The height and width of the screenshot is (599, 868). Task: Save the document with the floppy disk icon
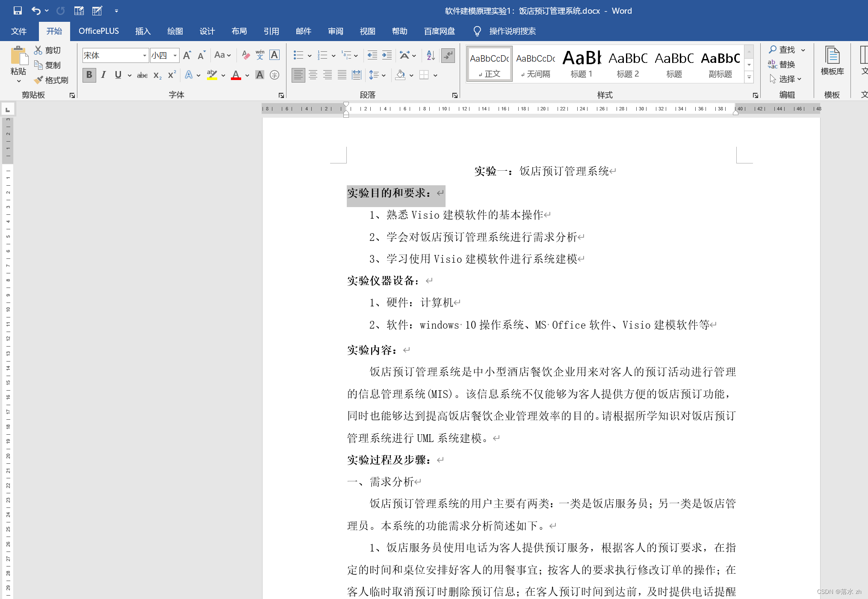(18, 11)
